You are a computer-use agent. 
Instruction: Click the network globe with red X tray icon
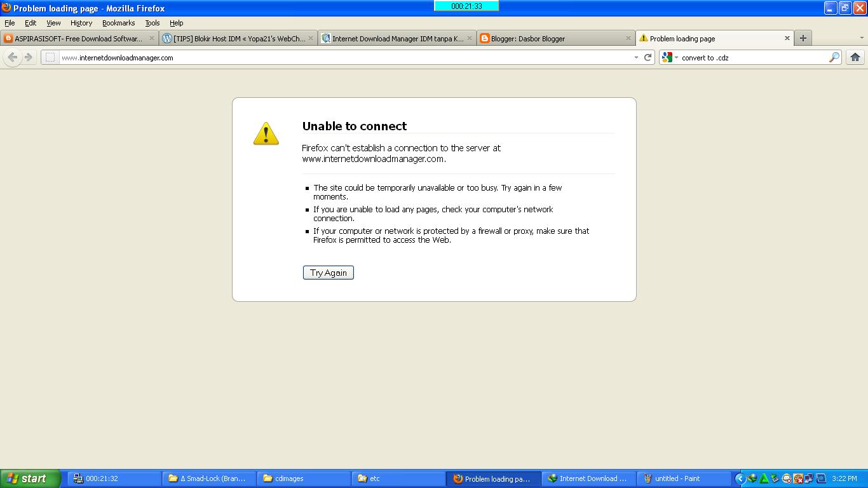798,478
